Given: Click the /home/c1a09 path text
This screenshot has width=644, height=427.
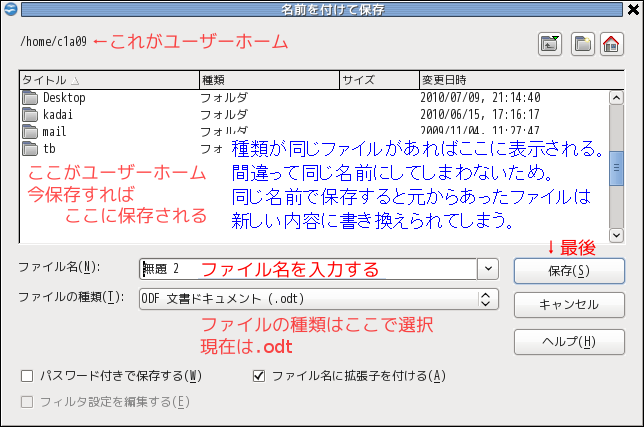Looking at the screenshot, I should pos(54,41).
